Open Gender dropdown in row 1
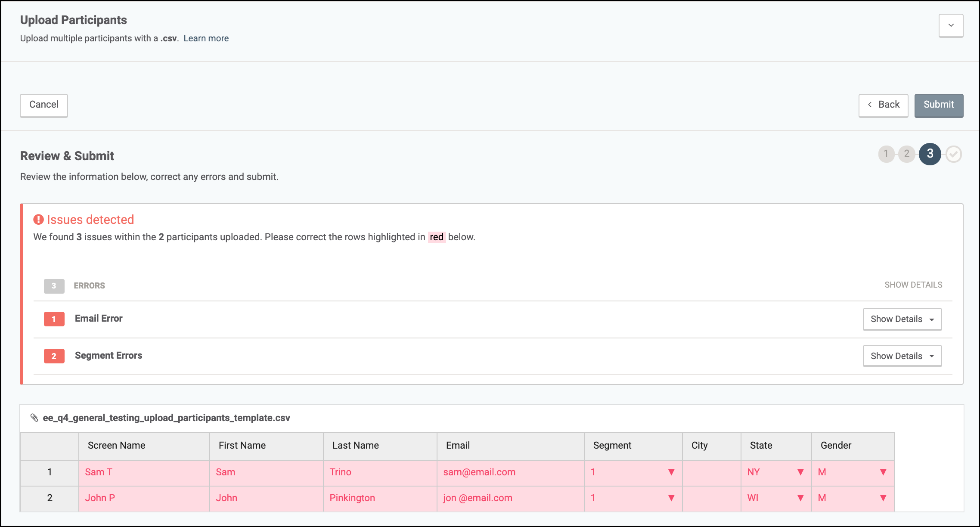The image size is (980, 527). [883, 472]
